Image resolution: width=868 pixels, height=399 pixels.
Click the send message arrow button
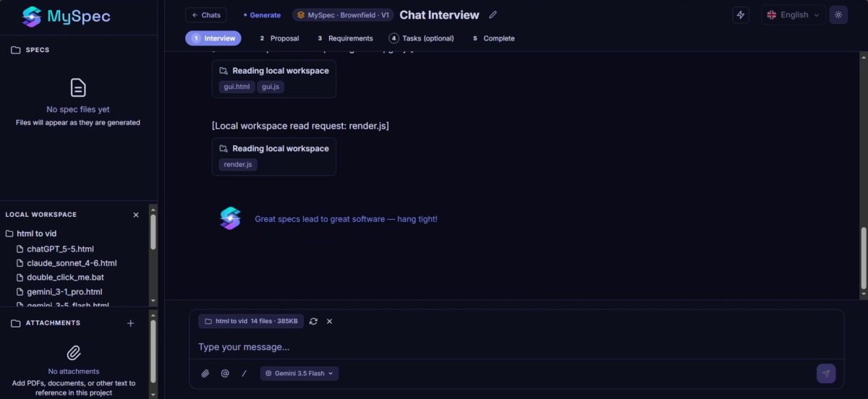[826, 373]
